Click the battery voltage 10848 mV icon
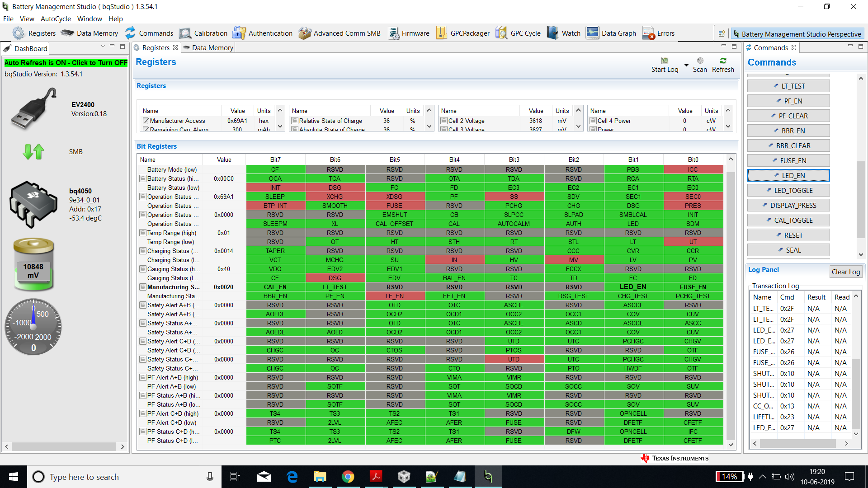Image resolution: width=868 pixels, height=488 pixels. coord(33,265)
